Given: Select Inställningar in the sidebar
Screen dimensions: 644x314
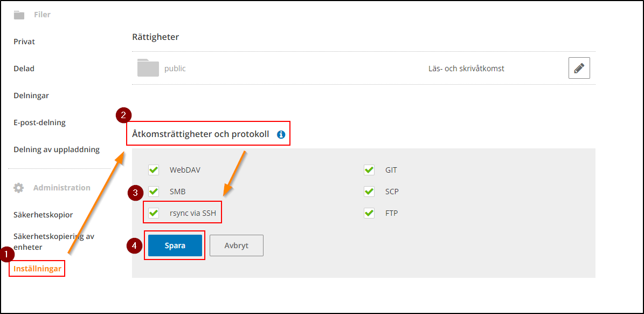Looking at the screenshot, I should [x=37, y=269].
